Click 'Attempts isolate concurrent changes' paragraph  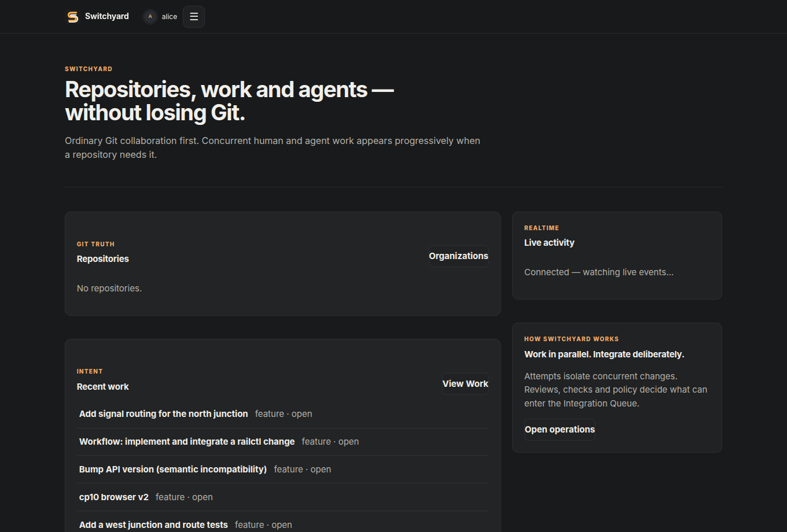(x=616, y=390)
